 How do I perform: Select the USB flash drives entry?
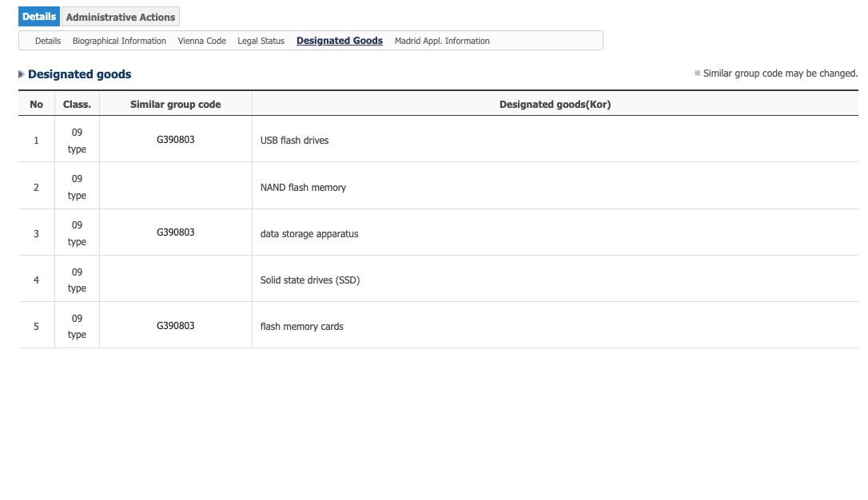pos(294,141)
